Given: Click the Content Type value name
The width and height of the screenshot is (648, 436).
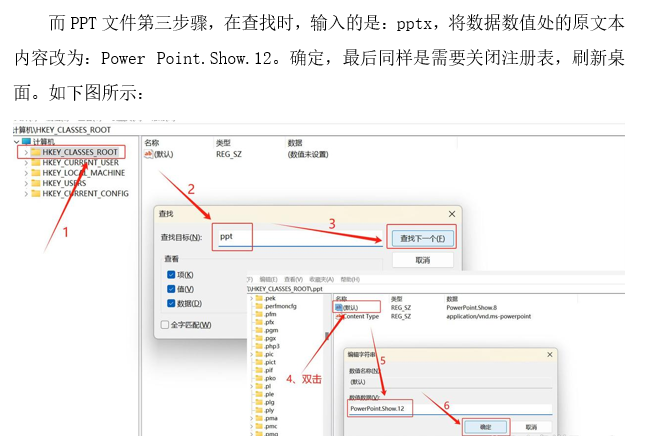Looking at the screenshot, I should (x=361, y=317).
